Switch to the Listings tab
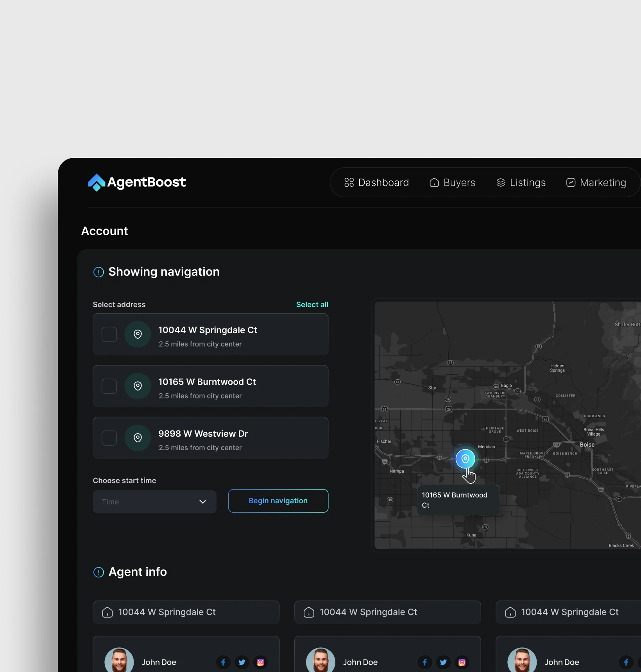This screenshot has width=641, height=672. point(521,182)
